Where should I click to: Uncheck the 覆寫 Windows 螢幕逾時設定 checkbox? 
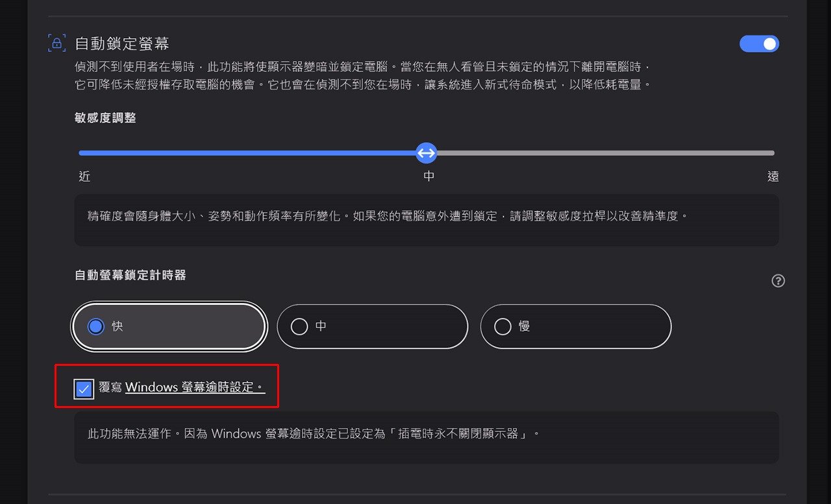[84, 389]
